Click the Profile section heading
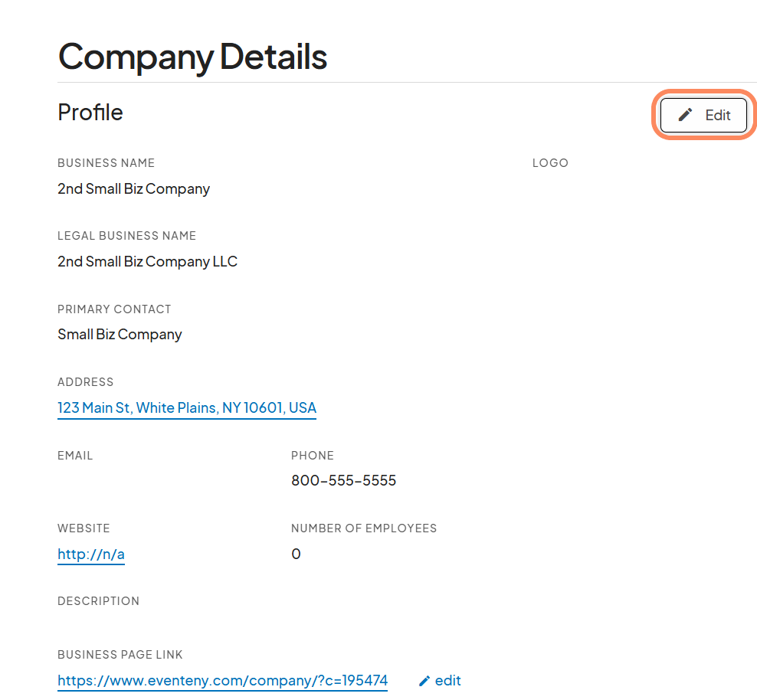Screen dimensions: 757x700 point(90,112)
